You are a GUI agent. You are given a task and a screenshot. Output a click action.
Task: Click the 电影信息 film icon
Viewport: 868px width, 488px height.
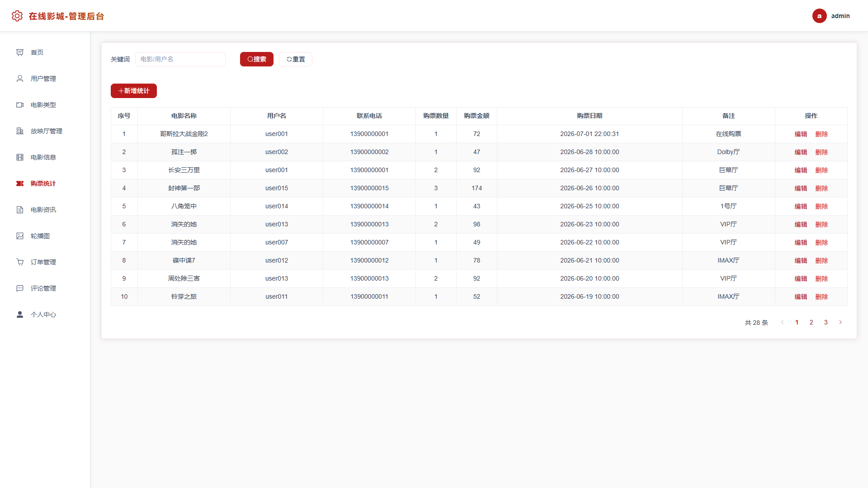click(x=20, y=157)
